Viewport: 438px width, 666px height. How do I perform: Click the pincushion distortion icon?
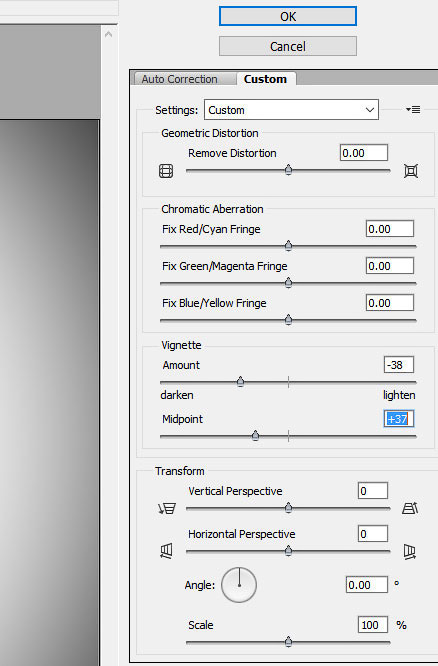[411, 171]
